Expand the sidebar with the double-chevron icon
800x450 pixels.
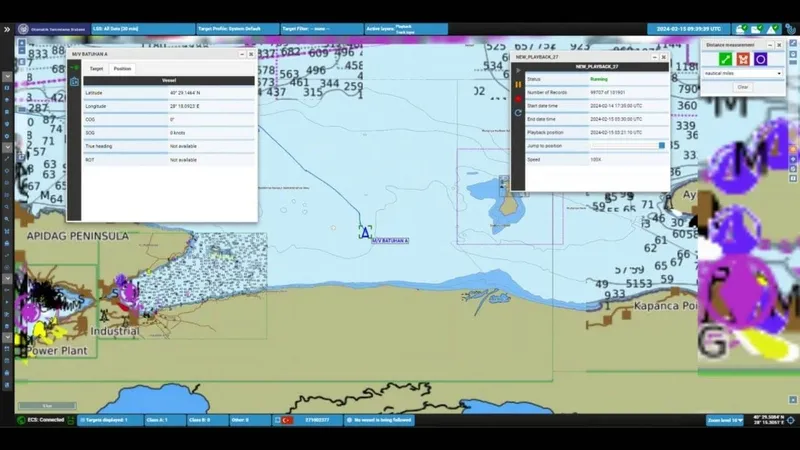click(x=7, y=30)
